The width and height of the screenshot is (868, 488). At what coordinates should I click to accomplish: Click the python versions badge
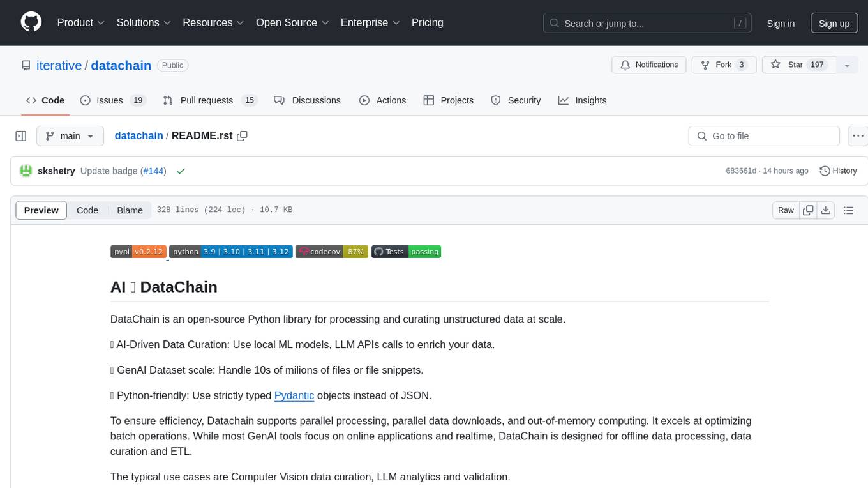(231, 252)
